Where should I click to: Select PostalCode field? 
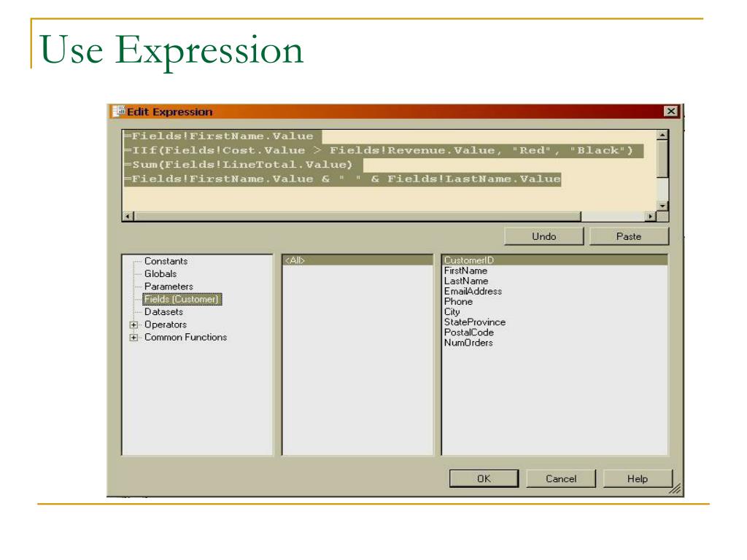click(469, 332)
